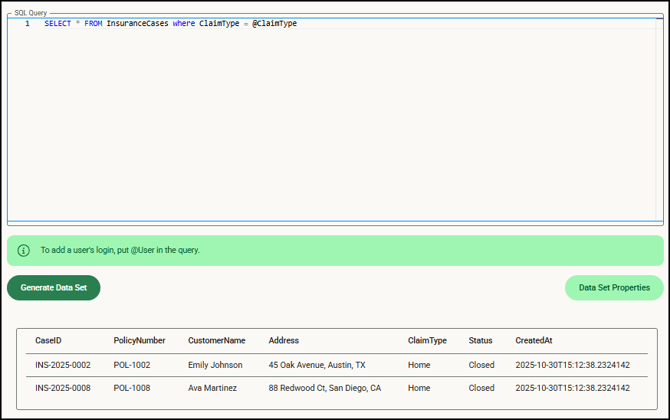This screenshot has height=420, width=670.
Task: Click the Emily Johnson customer cell
Action: tap(215, 366)
